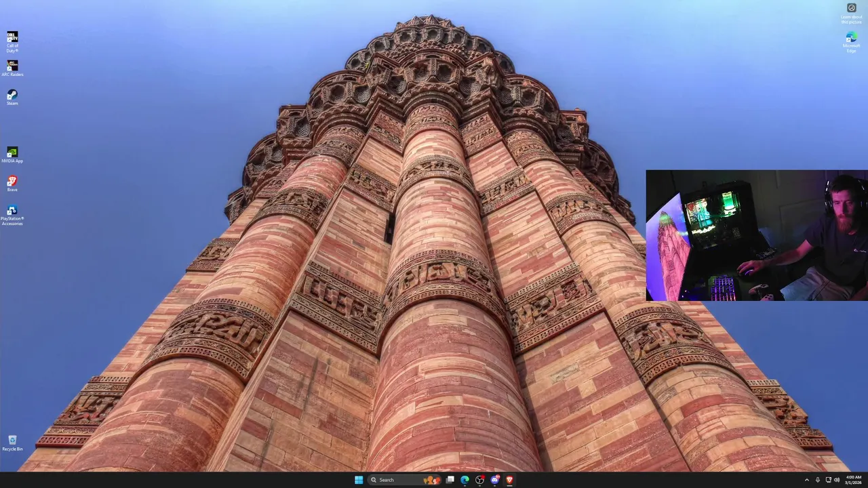Open the ARC Raiders desktop shortcut
Viewport: 868px width, 488px height.
[12, 68]
